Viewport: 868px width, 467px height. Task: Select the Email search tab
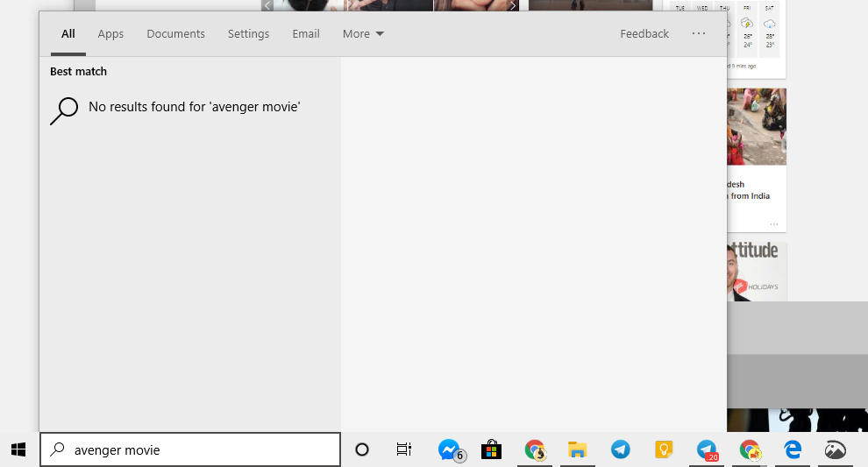pyautogui.click(x=306, y=34)
